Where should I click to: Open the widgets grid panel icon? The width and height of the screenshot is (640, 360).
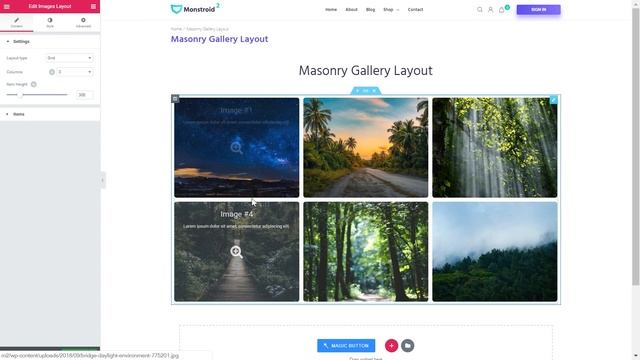coord(93,7)
